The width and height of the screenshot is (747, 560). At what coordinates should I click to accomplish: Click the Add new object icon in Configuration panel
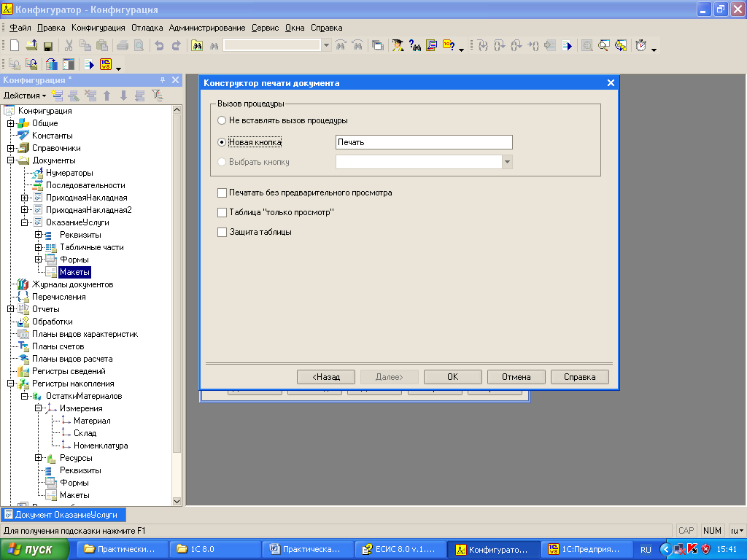(57, 96)
